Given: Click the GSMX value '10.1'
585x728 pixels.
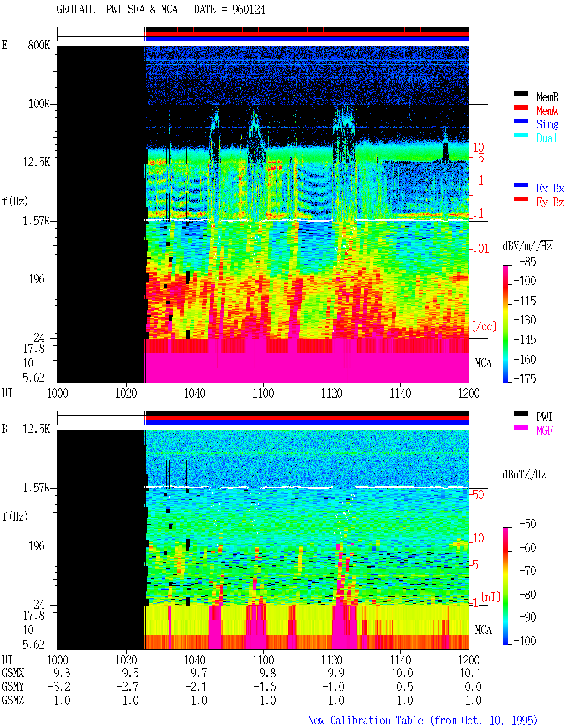Looking at the screenshot, I should point(470,673).
